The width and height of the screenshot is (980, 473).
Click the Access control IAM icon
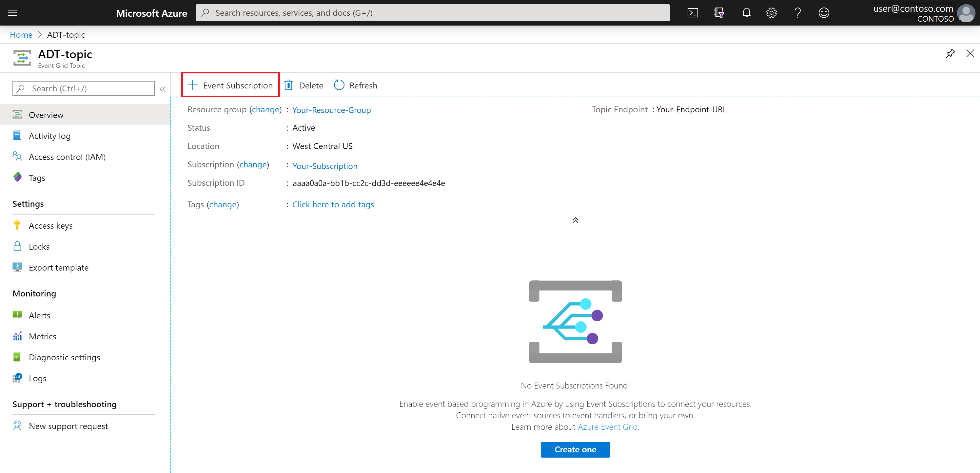17,156
